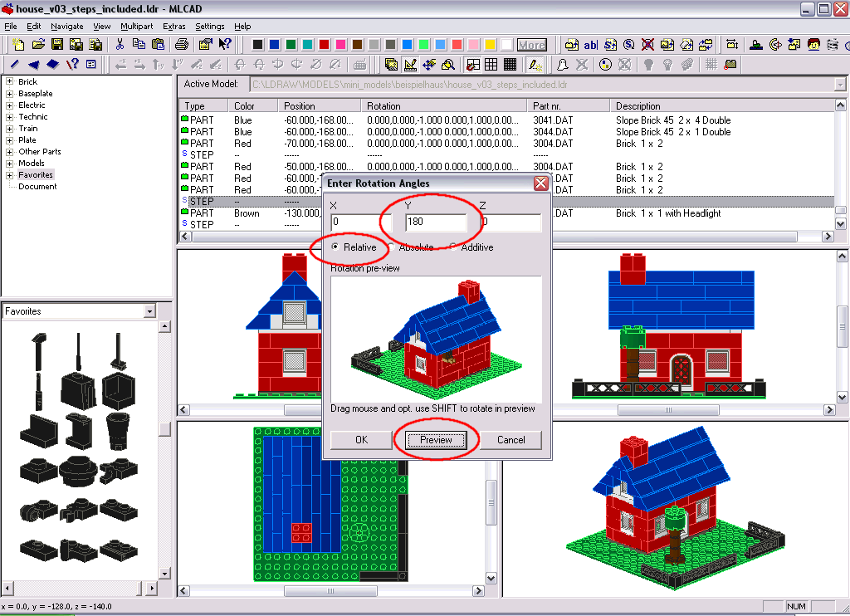Click the Preview button
Viewport: 850px width, 616px height.
pyautogui.click(x=436, y=440)
